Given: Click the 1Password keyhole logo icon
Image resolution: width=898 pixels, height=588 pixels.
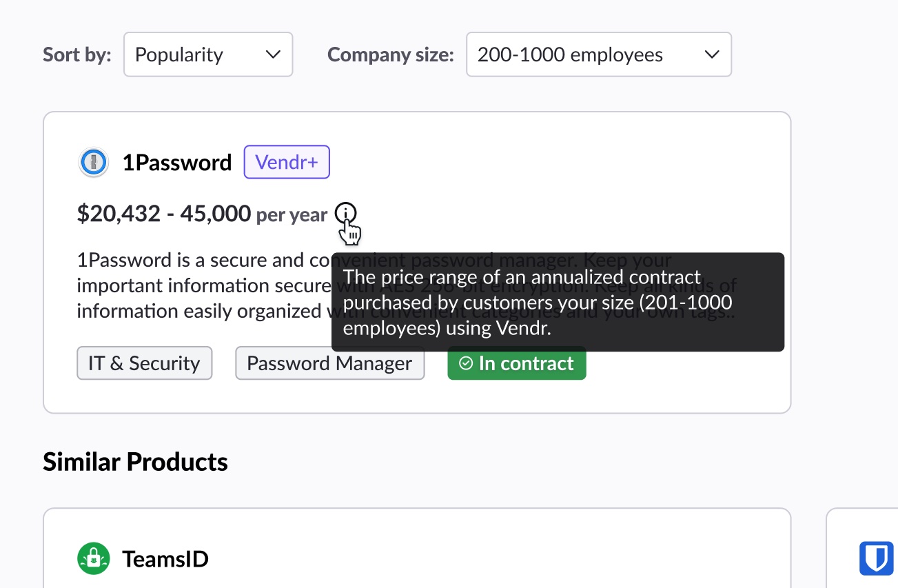Looking at the screenshot, I should click(x=93, y=163).
